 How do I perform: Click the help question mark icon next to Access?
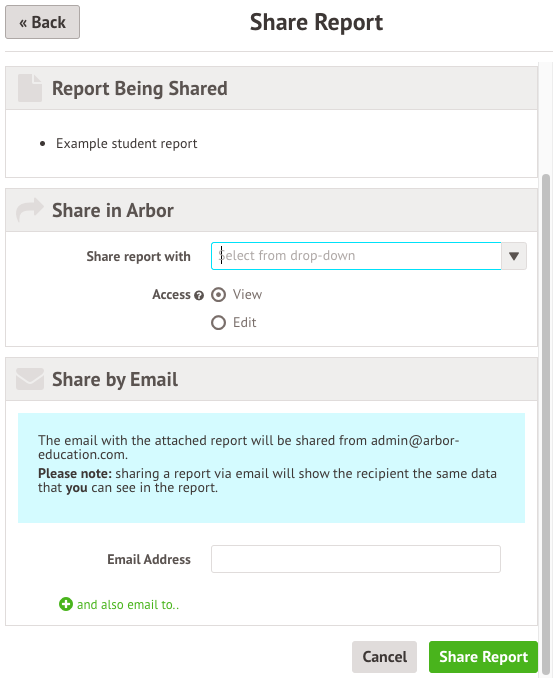pyautogui.click(x=199, y=295)
